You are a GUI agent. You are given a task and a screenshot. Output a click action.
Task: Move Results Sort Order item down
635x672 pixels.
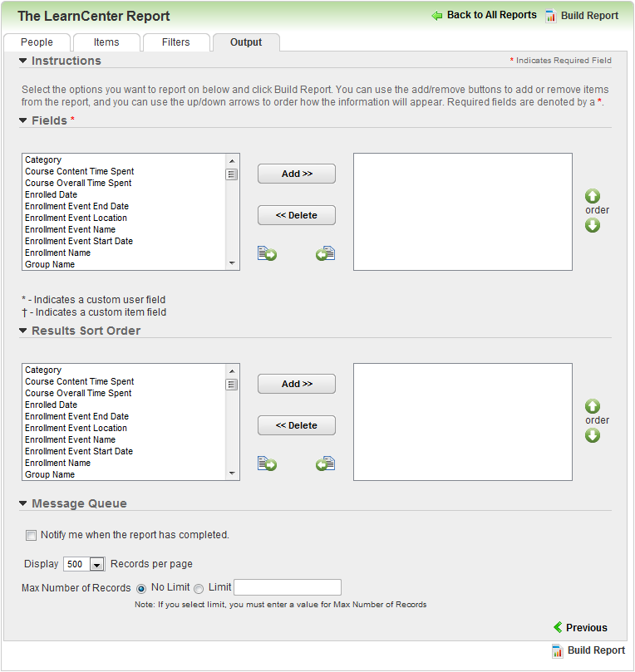click(593, 435)
